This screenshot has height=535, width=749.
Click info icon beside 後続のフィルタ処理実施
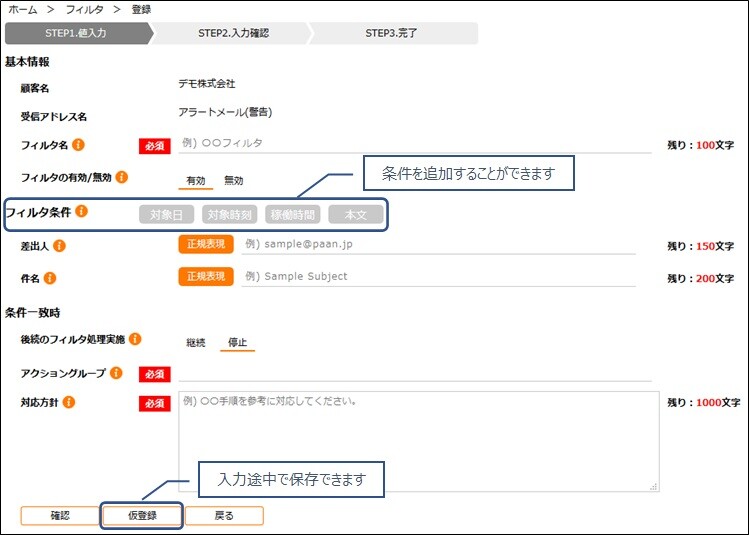coord(135,339)
